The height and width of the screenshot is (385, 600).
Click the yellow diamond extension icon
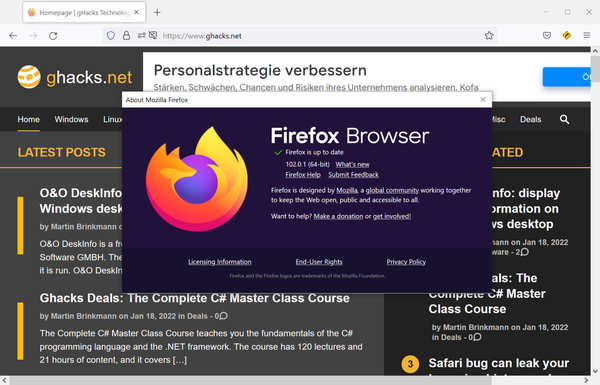click(567, 36)
